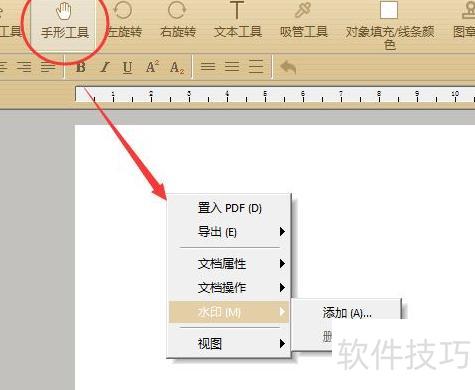Image resolution: width=475 pixels, height=390 pixels.
Task: Expand arrow beside 文档属性
Action: click(x=282, y=264)
